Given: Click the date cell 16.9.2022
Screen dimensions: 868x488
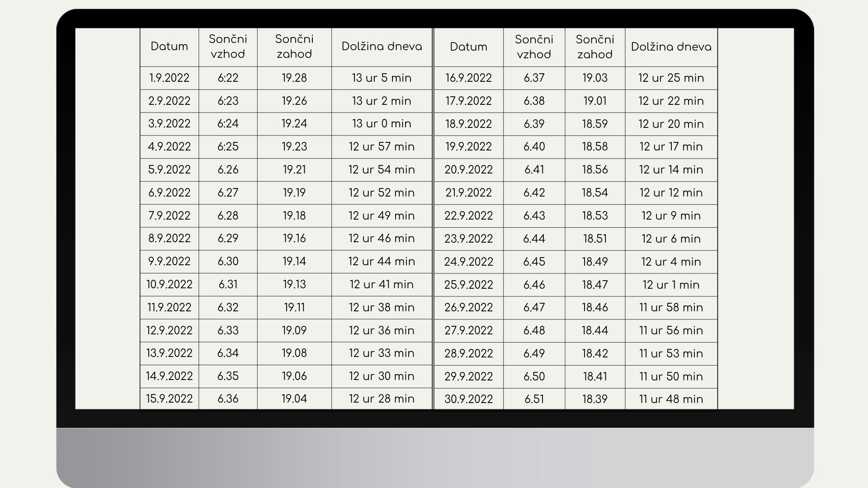Looking at the screenshot, I should point(468,78).
